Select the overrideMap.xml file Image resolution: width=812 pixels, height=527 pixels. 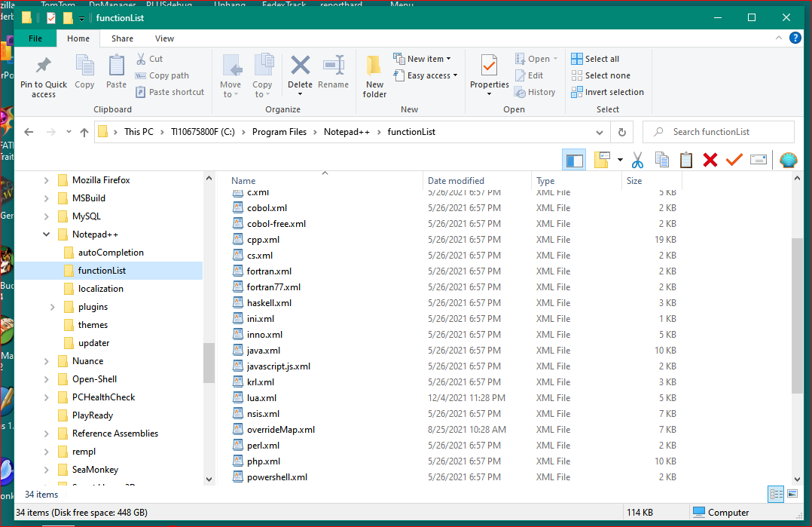pyautogui.click(x=281, y=430)
